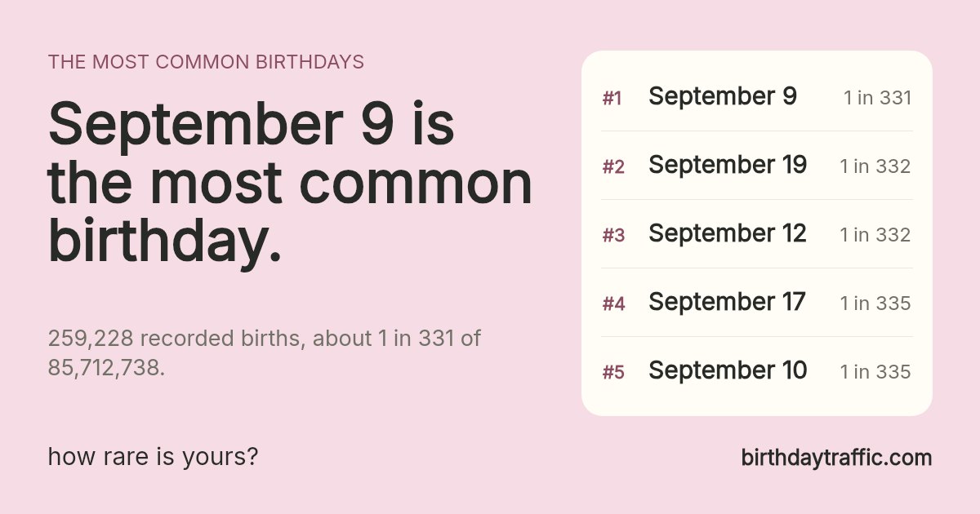Click the "how rare is yours?" prompt
Viewport: 980px width, 514px height.
point(154,457)
